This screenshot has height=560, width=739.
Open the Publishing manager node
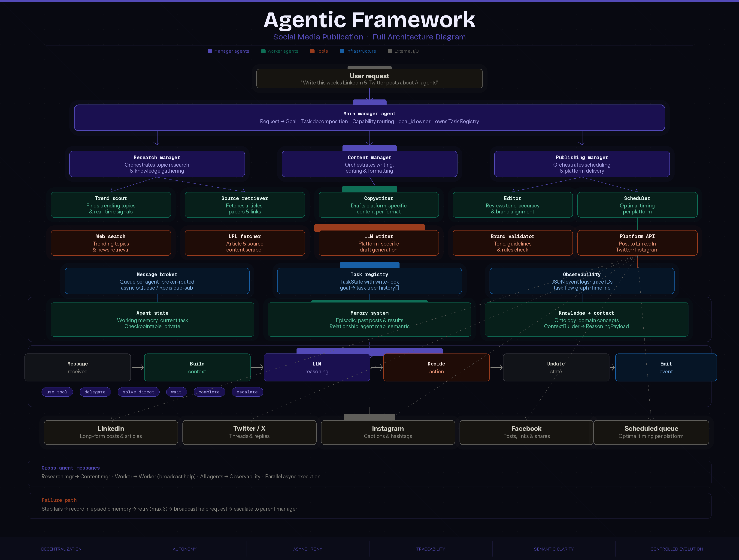point(582,164)
